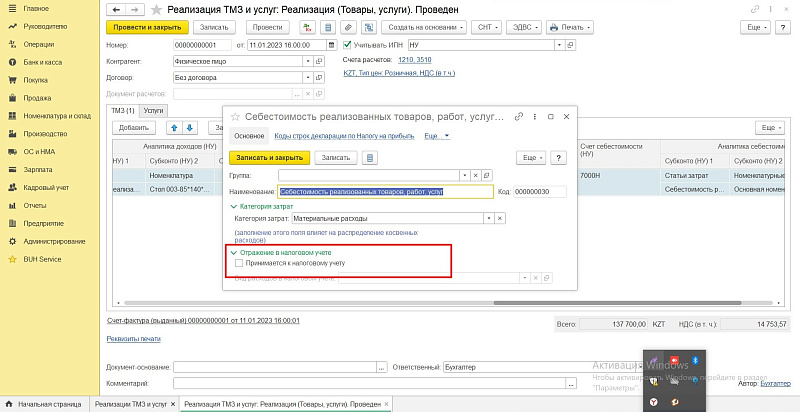Toggle the Учитывать ИПН checkbox
This screenshot has height=412, width=800.
pyautogui.click(x=347, y=45)
